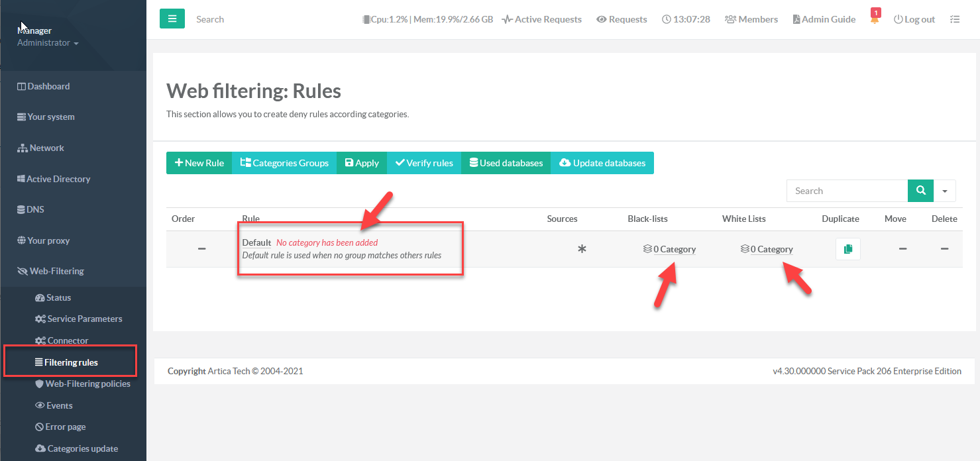This screenshot has width=980, height=461.
Task: Collapse the Web-Filtering sidebar section
Action: pyautogui.click(x=56, y=271)
